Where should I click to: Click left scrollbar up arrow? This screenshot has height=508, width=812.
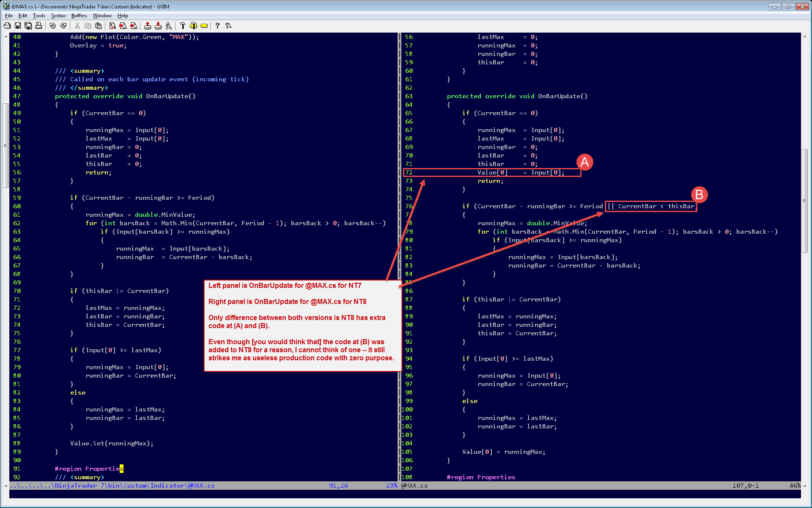(x=5, y=37)
